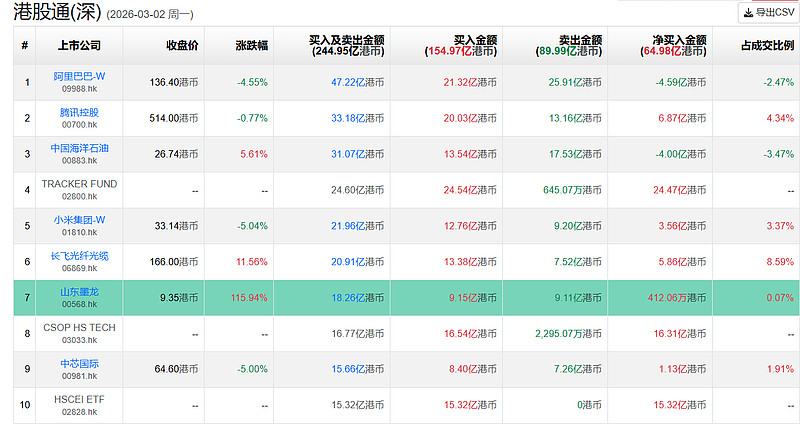The image size is (800, 425).
Task: Open the 腾讯控股 stock link
Action: 79,112
